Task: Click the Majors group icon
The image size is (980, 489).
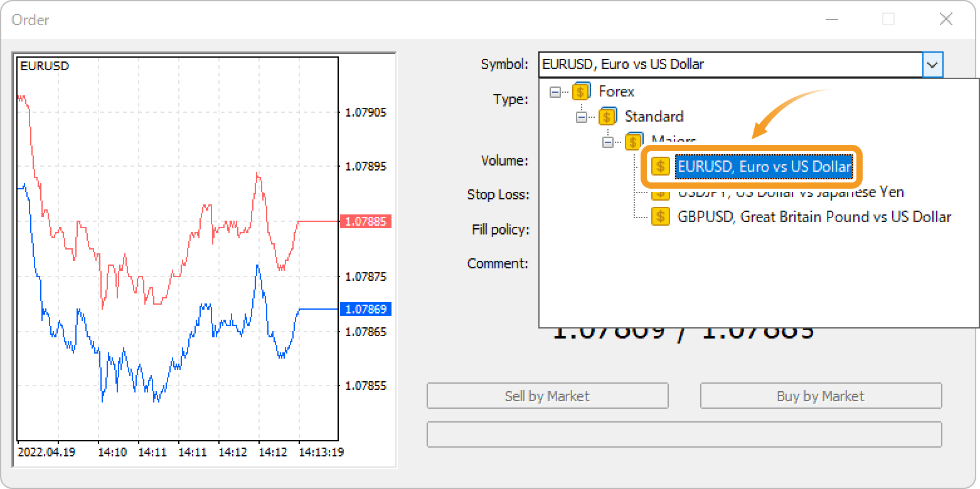Action: click(633, 141)
